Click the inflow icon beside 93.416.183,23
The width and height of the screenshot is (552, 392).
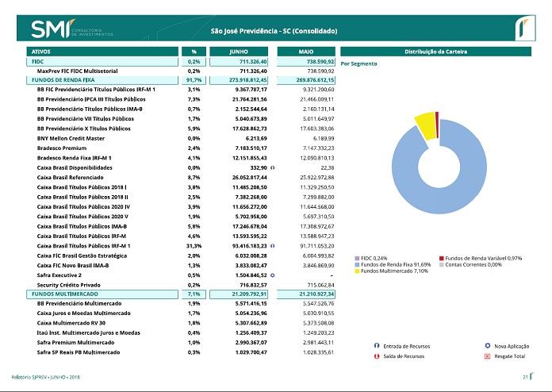coord(272,246)
